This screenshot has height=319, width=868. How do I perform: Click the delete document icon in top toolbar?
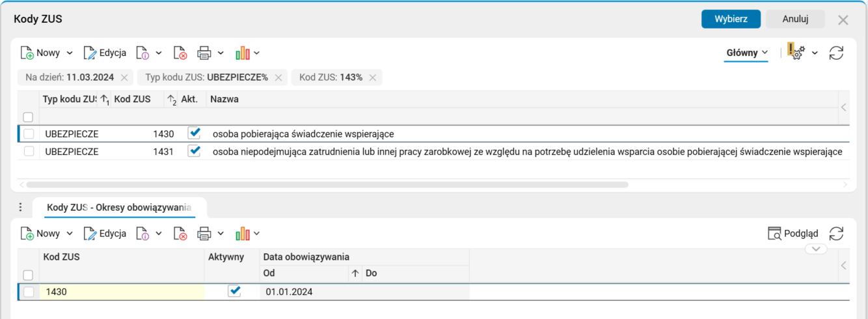pos(180,53)
